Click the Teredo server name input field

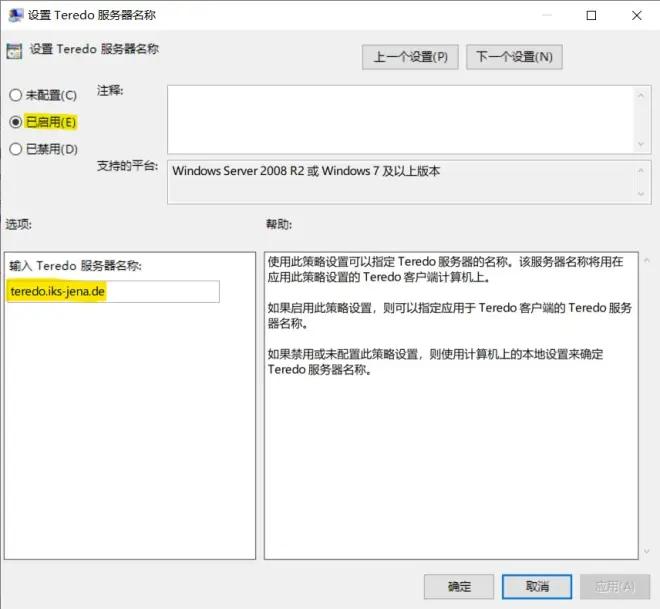point(113,291)
